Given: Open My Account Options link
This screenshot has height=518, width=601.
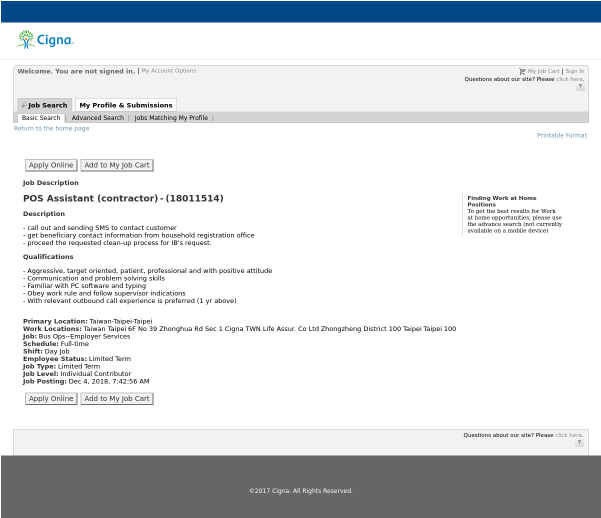Looking at the screenshot, I should 168,71.
